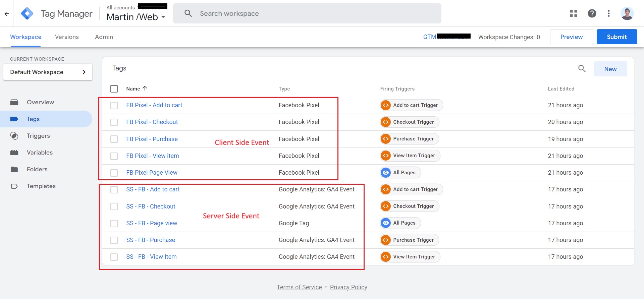Check the FB Pixel - Add to cart row
This screenshot has width=644, height=299.
pyautogui.click(x=114, y=106)
